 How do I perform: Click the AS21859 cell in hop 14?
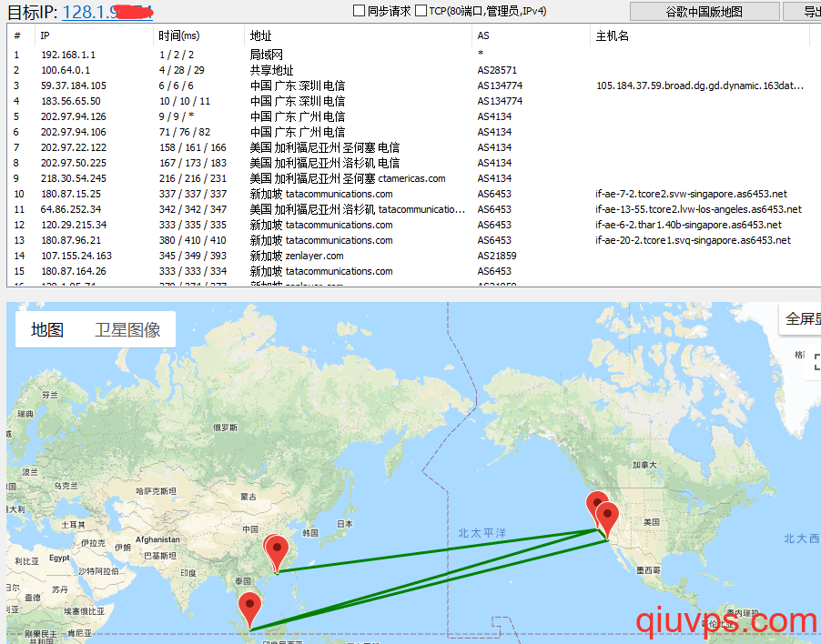click(x=497, y=256)
